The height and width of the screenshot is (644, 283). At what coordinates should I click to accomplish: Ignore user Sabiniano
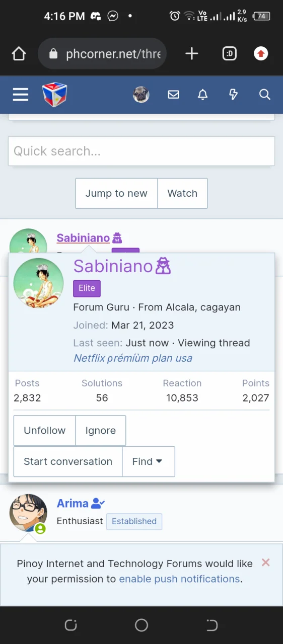(100, 431)
